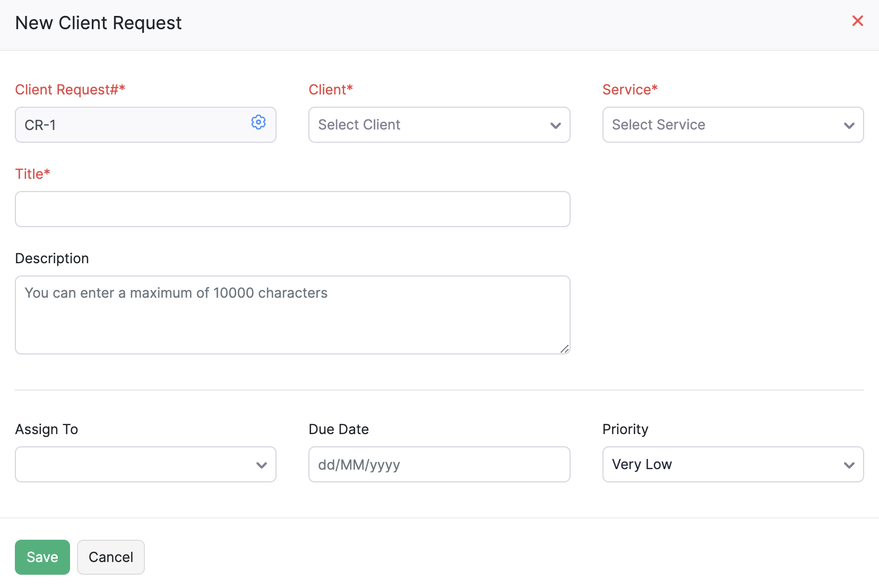Click the chevron on the Select Client field
The height and width of the screenshot is (588, 879).
click(555, 126)
